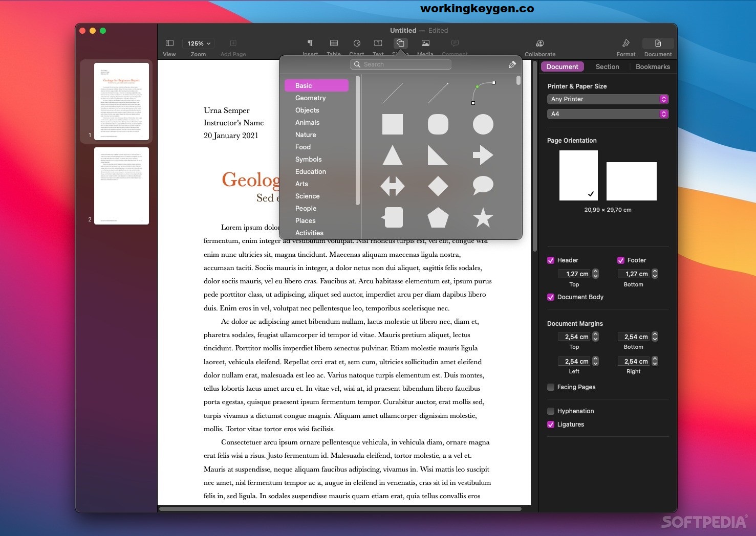Open the 125% Zoom dropdown
Image resolution: width=756 pixels, height=536 pixels.
(198, 43)
